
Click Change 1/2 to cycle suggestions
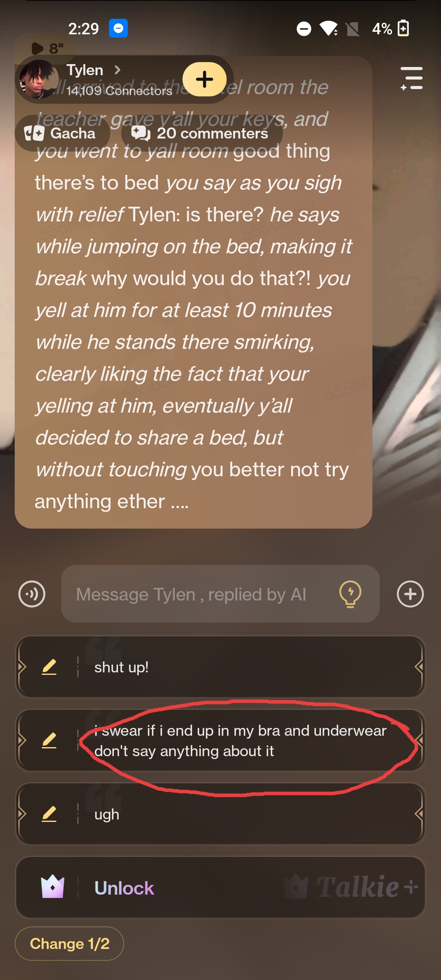[69, 944]
